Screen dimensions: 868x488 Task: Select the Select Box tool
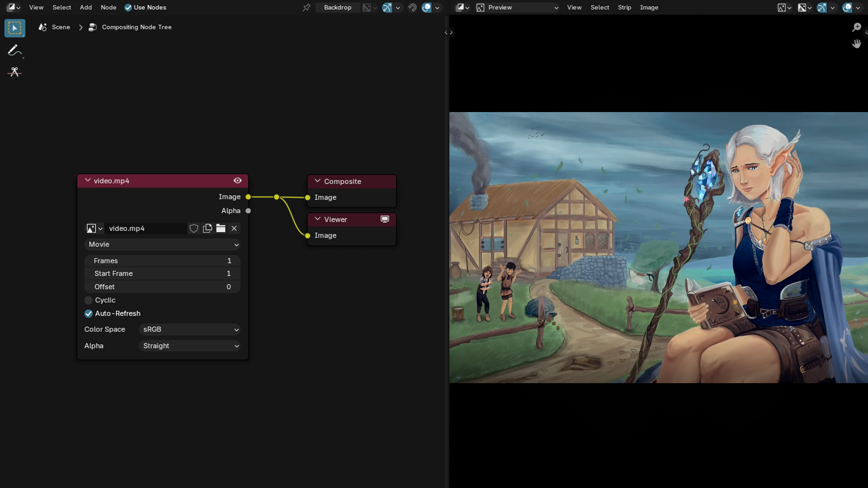click(14, 28)
